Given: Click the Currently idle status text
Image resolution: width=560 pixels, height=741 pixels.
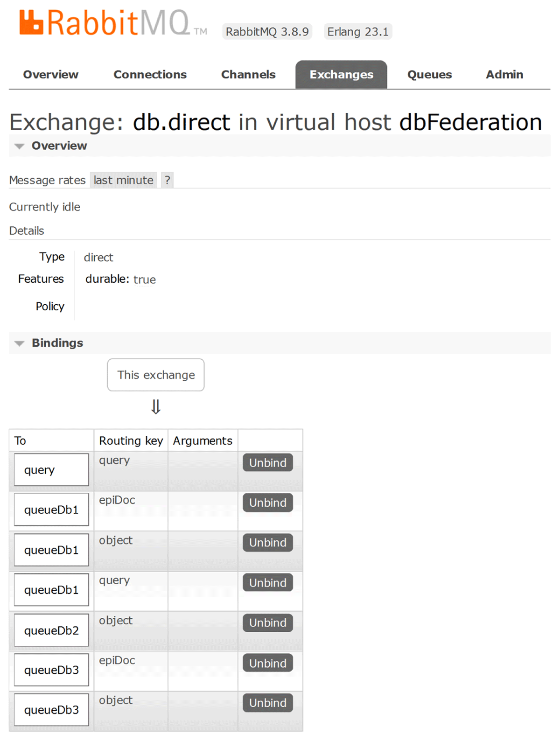Looking at the screenshot, I should coord(45,207).
